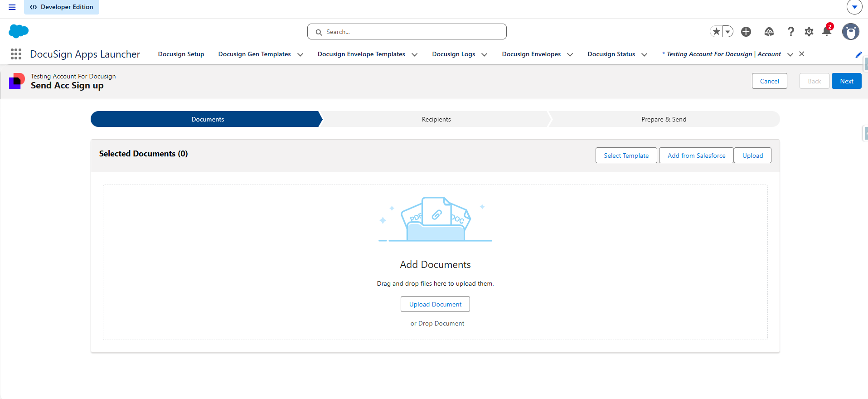Click the 'Testing Account For Docusign' header text
The width and height of the screenshot is (868, 399).
coord(73,76)
